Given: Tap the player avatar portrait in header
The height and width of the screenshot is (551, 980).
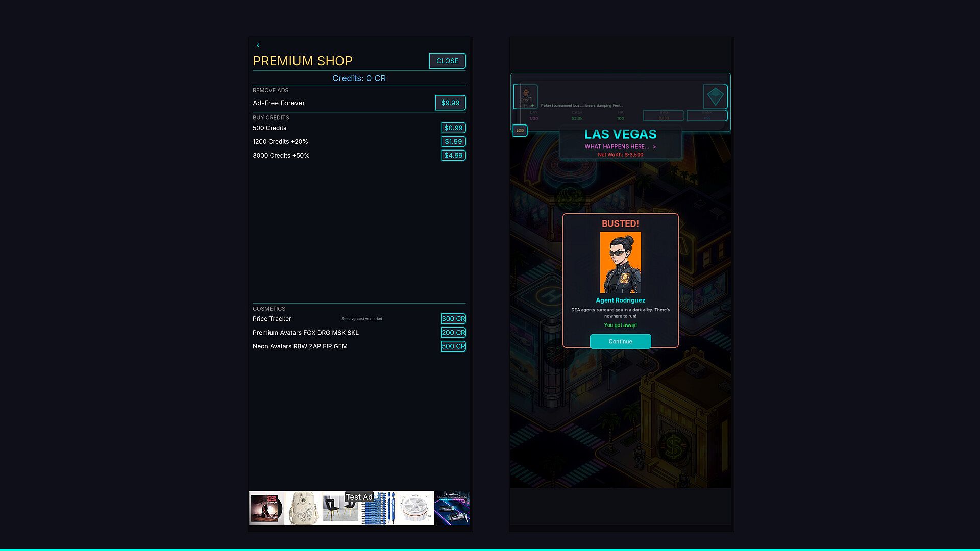Looking at the screenshot, I should 526,96.
